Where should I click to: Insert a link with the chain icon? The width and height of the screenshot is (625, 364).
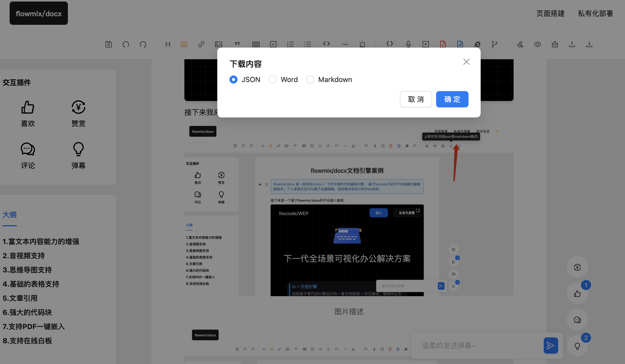[201, 44]
